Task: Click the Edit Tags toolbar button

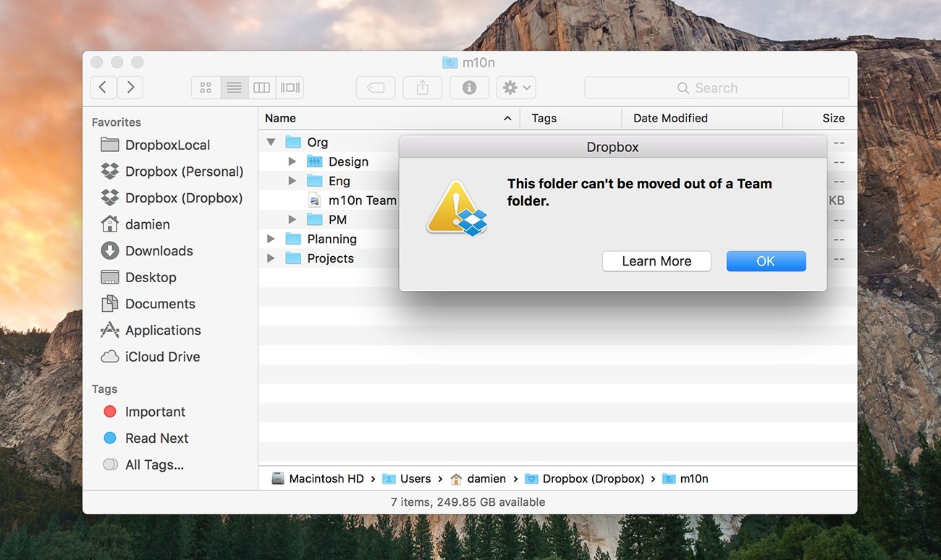Action: [376, 88]
